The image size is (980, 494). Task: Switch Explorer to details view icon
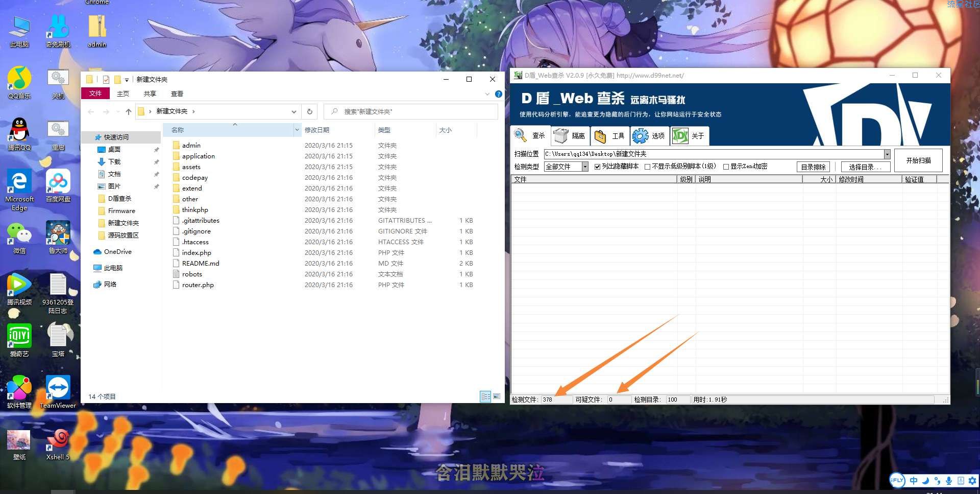tap(485, 396)
